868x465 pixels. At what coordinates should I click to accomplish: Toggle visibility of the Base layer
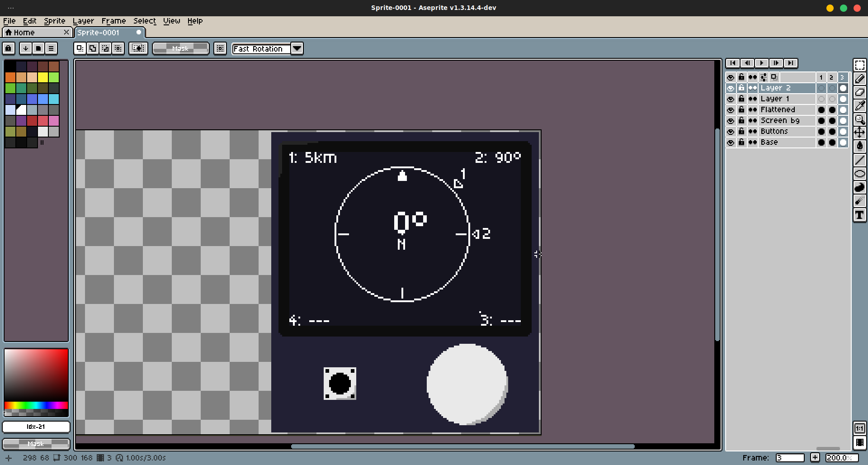click(x=731, y=142)
